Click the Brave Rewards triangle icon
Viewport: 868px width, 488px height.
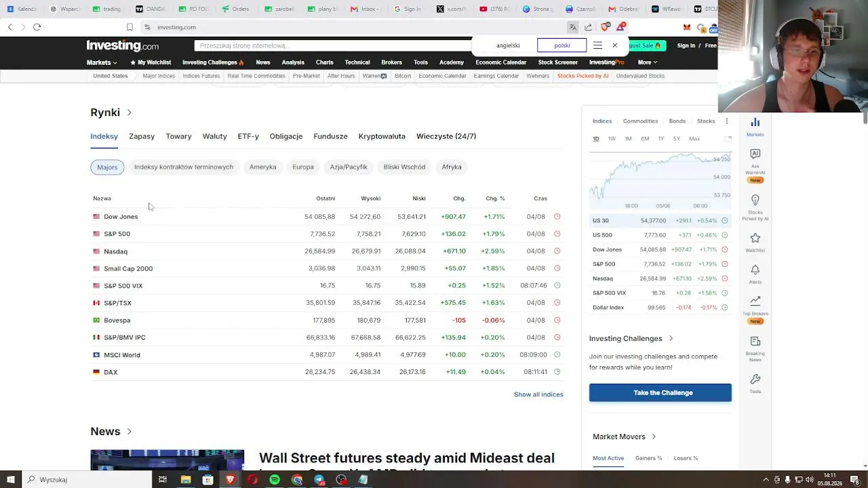point(620,27)
